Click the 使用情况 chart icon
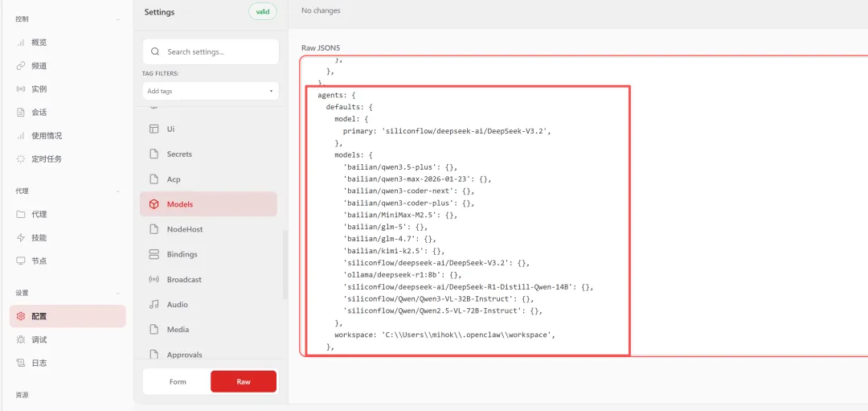868x411 pixels. point(20,136)
